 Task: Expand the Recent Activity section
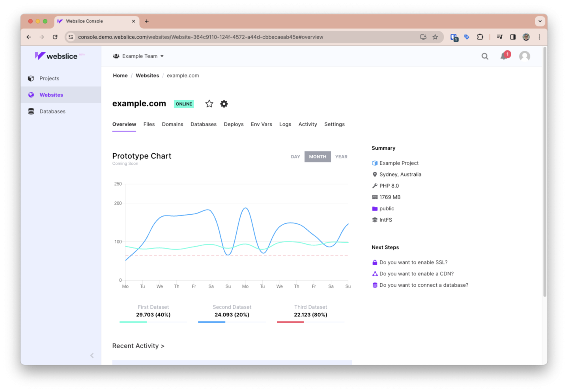(x=138, y=346)
